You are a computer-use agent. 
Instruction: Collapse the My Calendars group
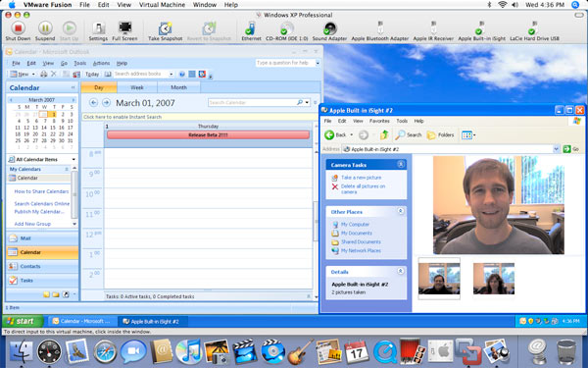click(x=67, y=169)
